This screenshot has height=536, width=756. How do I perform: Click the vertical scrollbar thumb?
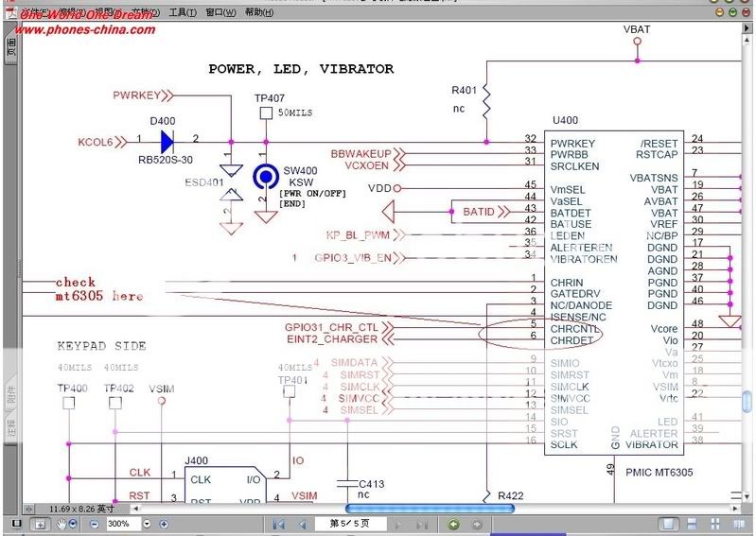(747, 402)
